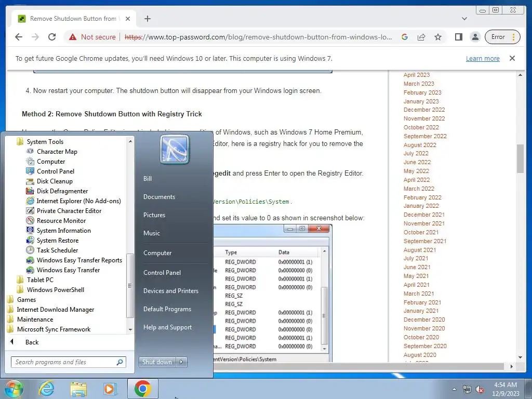Image resolution: width=532 pixels, height=399 pixels.
Task: Launch Resource Monitor
Action: pyautogui.click(x=61, y=220)
